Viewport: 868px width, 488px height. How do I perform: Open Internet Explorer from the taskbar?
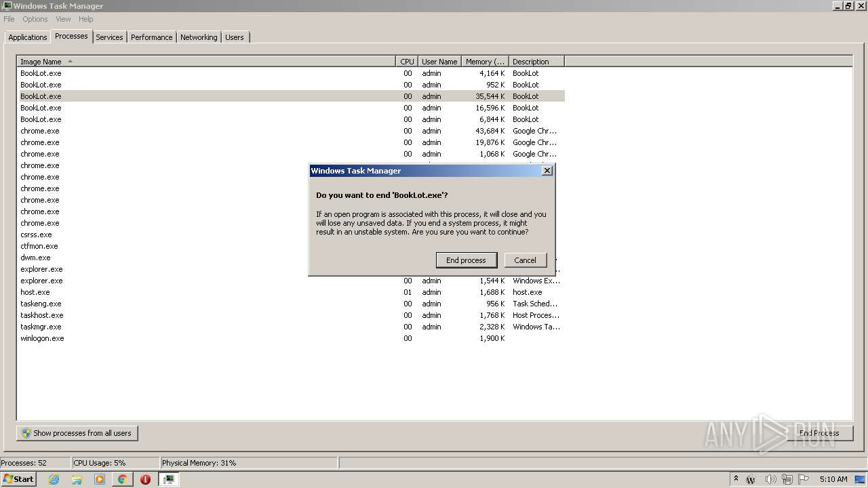(x=54, y=479)
